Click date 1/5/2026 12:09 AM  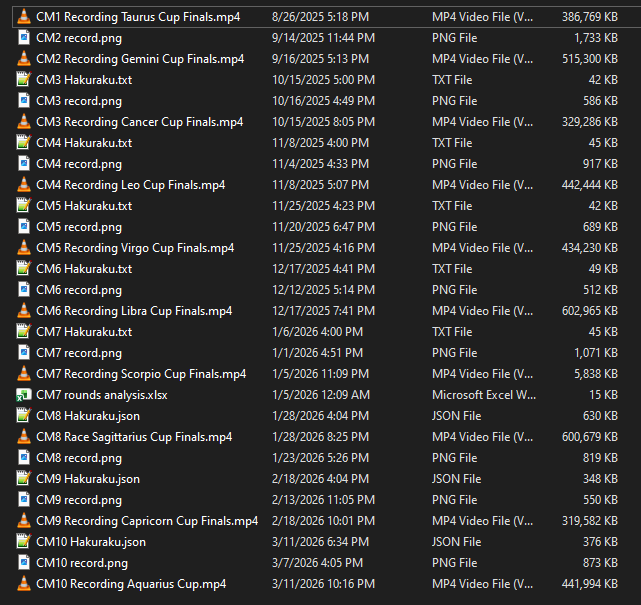tap(321, 394)
